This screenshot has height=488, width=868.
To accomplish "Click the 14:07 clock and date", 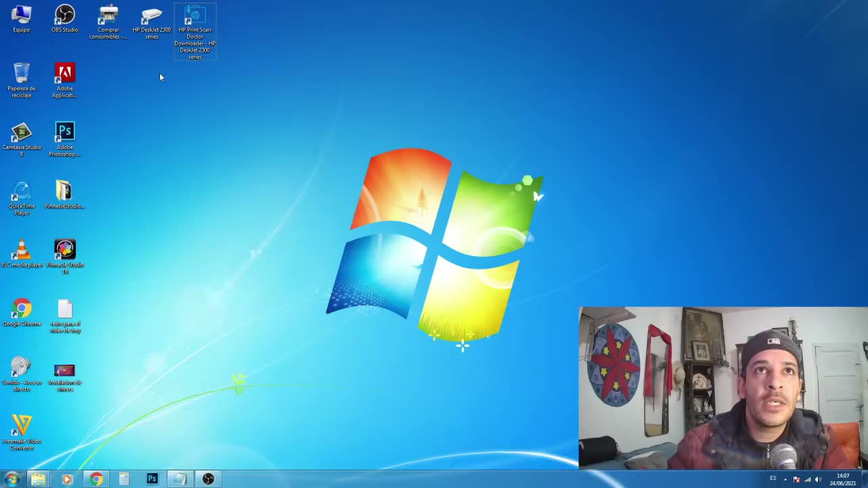I will pos(843,479).
